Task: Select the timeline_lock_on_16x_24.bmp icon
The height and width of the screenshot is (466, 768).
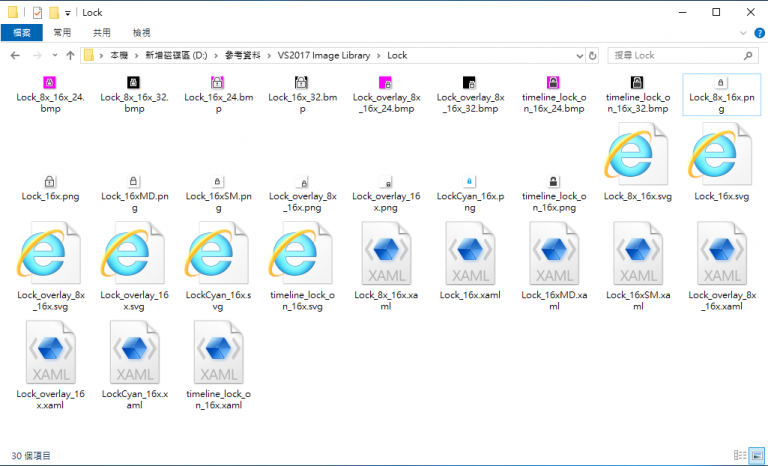Action: 553,83
